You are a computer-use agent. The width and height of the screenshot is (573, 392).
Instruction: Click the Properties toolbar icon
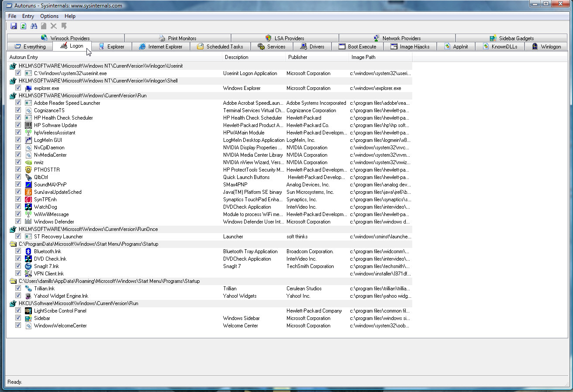click(x=44, y=26)
